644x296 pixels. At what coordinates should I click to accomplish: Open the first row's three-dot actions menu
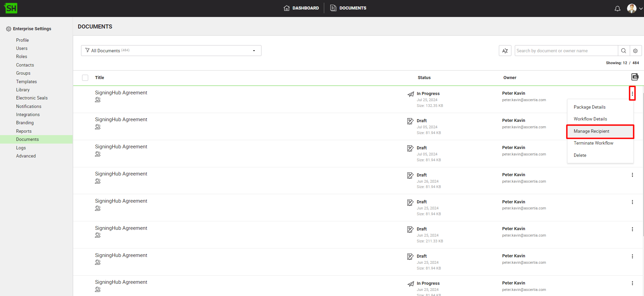pos(632,94)
